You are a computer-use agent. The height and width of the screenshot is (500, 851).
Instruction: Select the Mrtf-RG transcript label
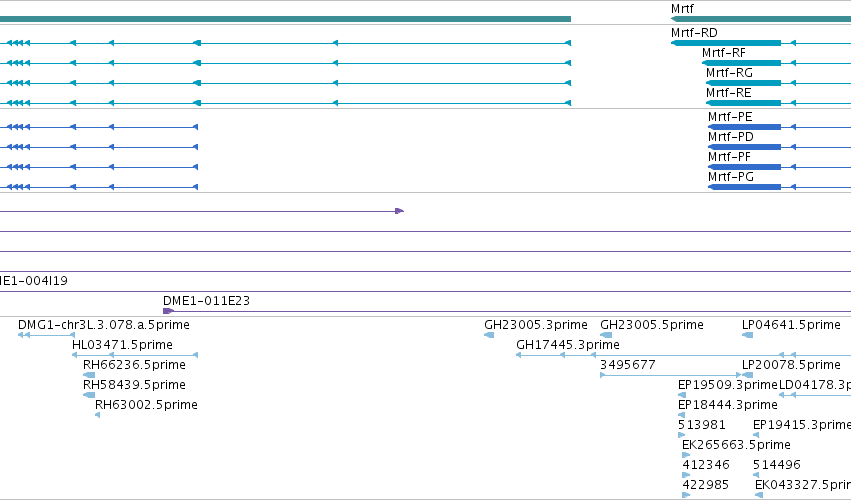(x=729, y=73)
